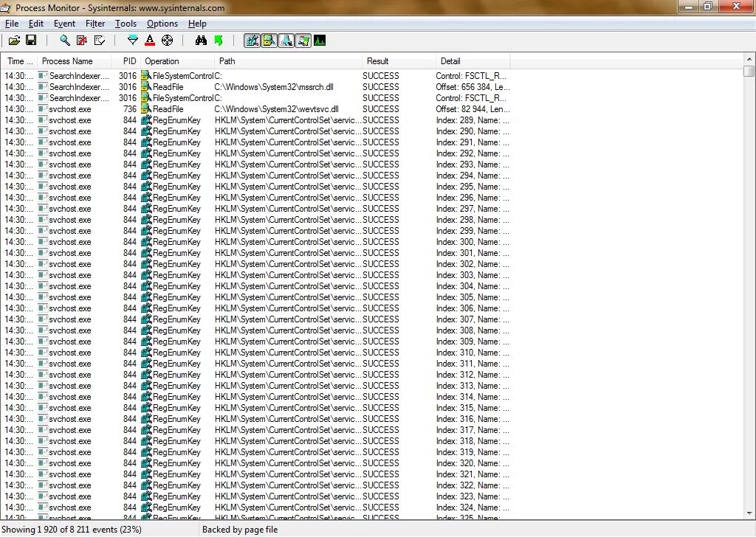Open the Filter menu
Image resolution: width=756 pixels, height=537 pixels.
95,24
